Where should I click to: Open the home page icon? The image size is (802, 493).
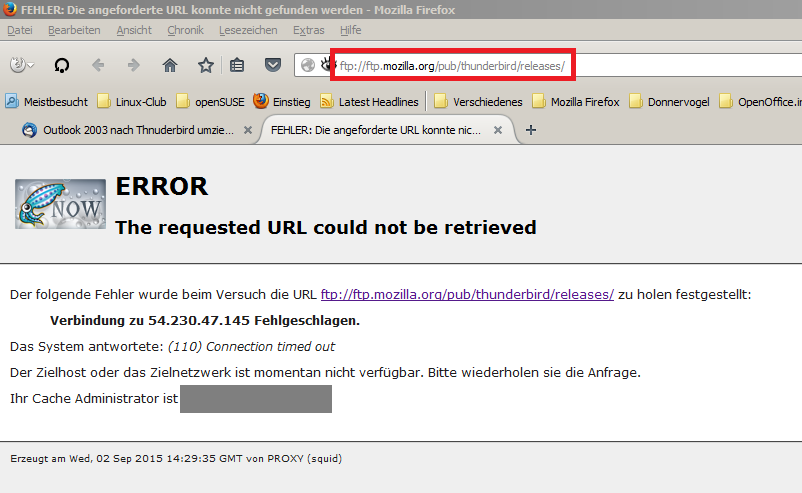point(170,65)
